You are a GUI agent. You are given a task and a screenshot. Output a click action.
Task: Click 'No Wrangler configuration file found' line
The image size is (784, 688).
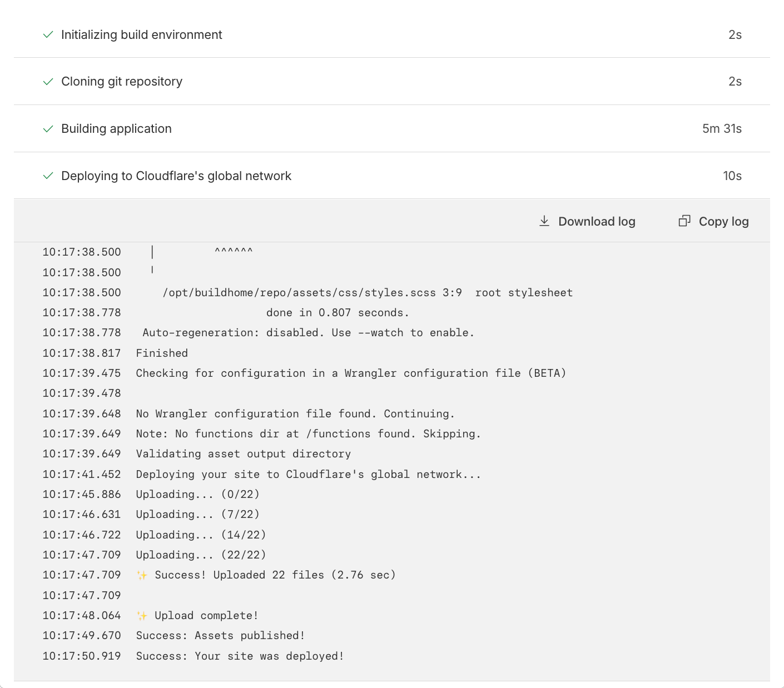point(295,413)
